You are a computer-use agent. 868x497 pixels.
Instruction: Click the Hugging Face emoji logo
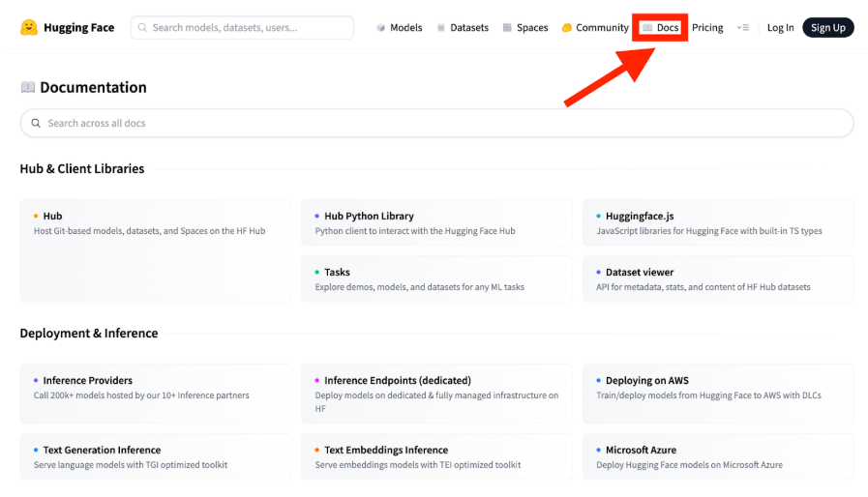(29, 28)
